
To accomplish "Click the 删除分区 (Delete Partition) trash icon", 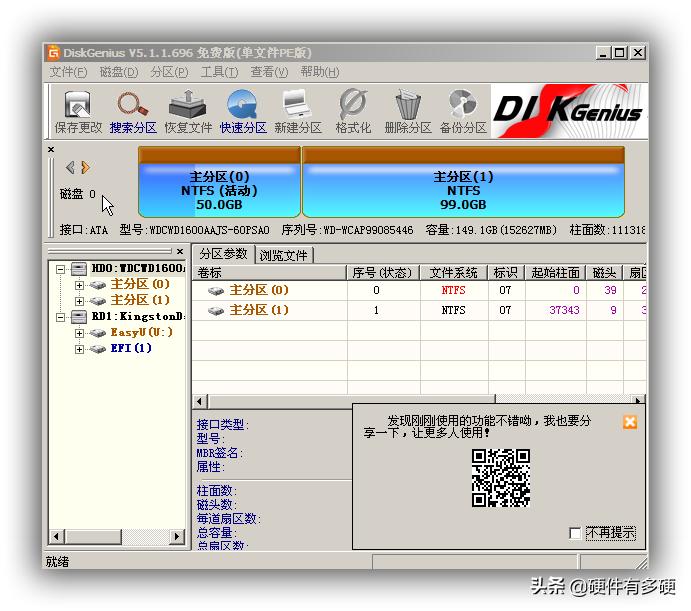I will pos(408,110).
